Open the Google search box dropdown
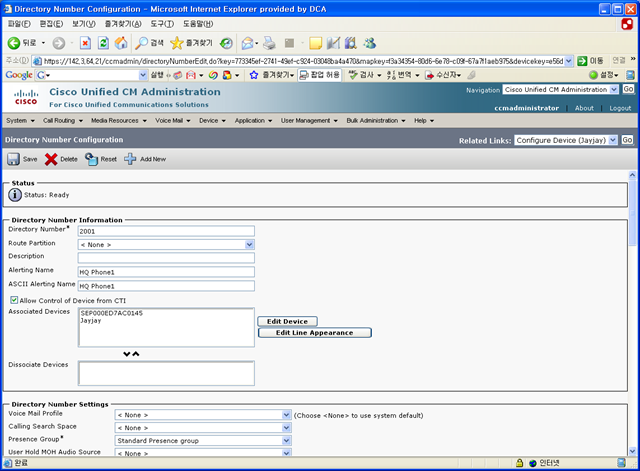This screenshot has height=471, width=640. (143, 75)
